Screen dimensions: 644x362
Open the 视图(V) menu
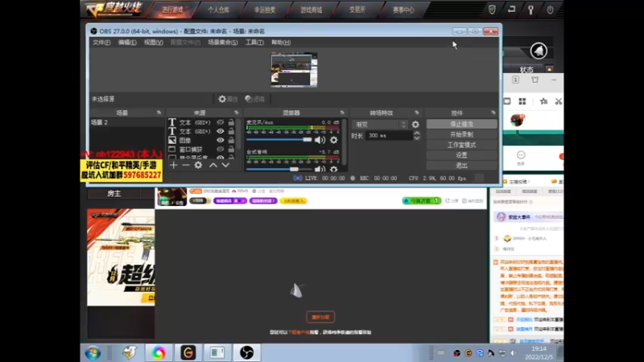click(x=153, y=43)
